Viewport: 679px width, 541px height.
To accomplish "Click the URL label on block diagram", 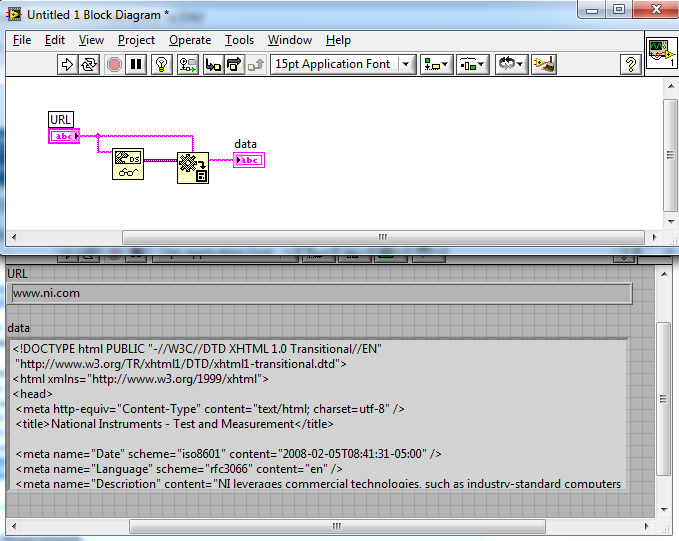I will 61,120.
